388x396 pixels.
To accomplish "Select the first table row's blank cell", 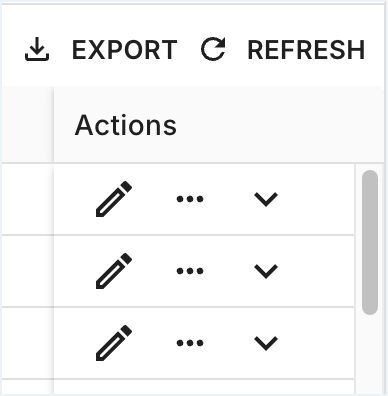I will click(28, 199).
